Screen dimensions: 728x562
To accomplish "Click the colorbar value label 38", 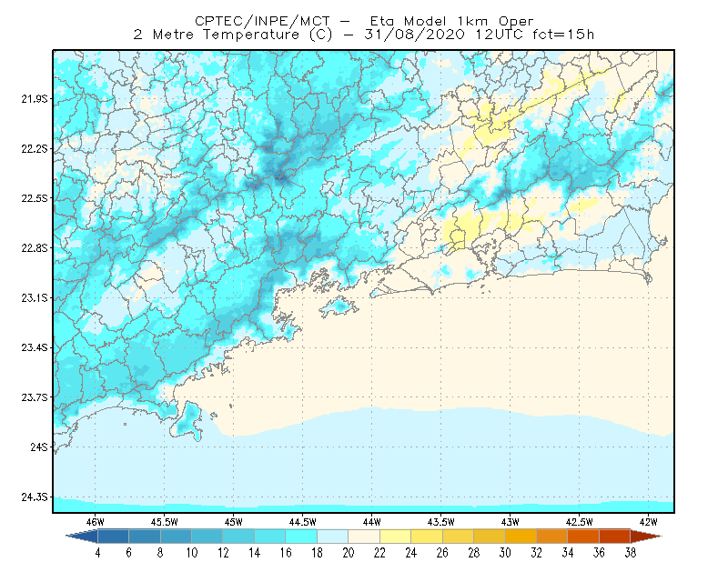I will [630, 553].
